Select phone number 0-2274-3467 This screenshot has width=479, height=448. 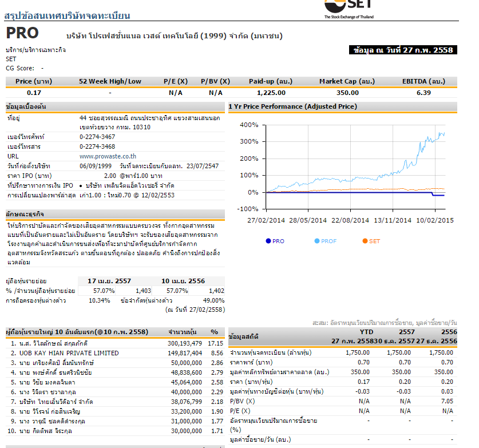(x=97, y=137)
